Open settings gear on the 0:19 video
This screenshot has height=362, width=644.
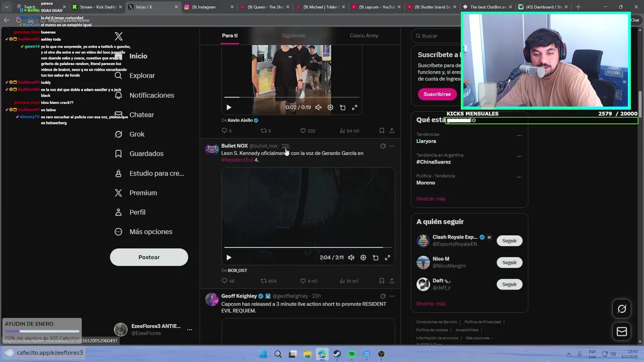[x=331, y=107]
